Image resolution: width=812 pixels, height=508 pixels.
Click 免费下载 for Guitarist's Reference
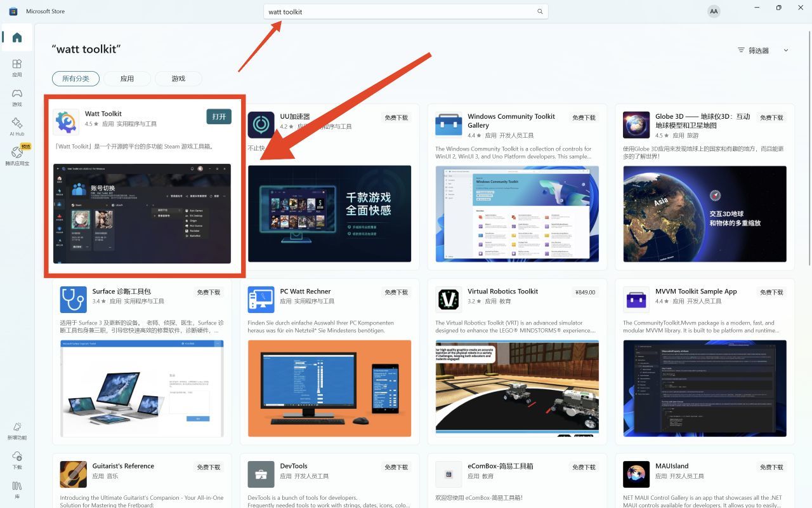click(208, 467)
